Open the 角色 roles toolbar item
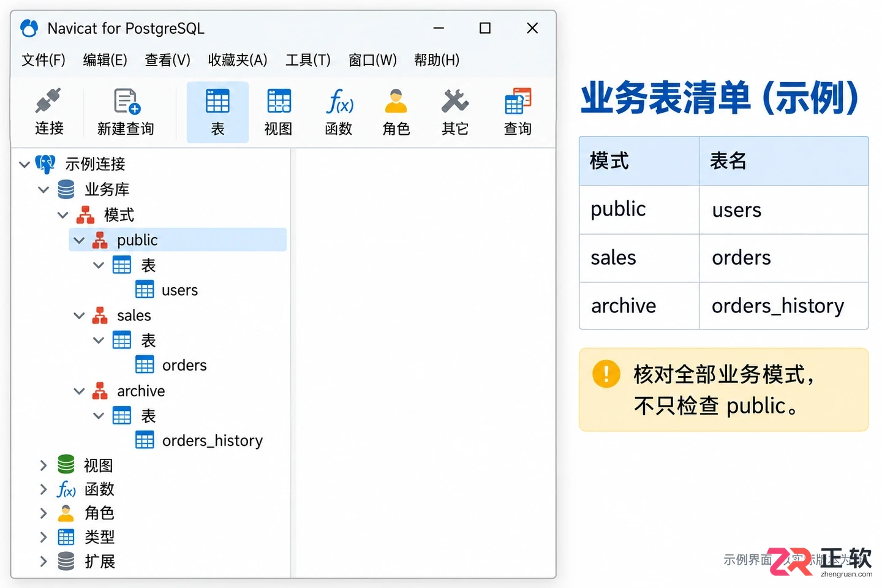 click(396, 112)
